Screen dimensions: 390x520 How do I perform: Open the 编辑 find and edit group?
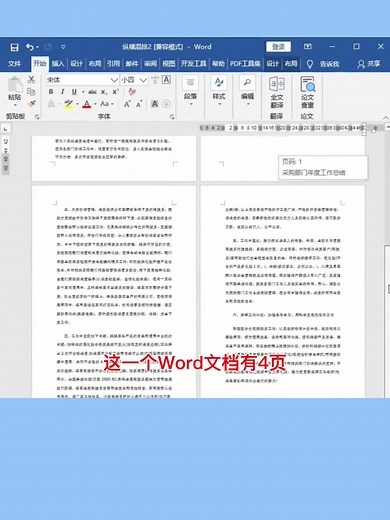click(247, 90)
